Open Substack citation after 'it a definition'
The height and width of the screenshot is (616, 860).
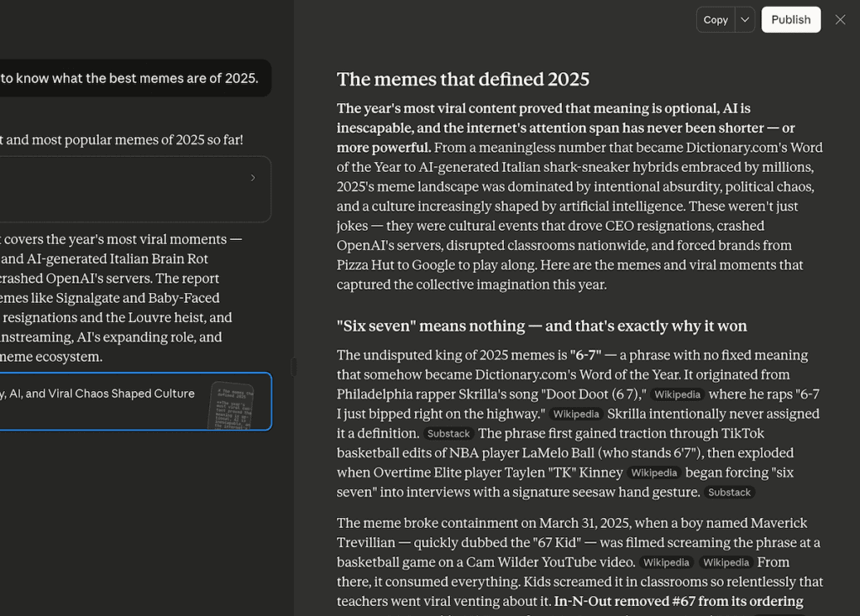(x=448, y=434)
